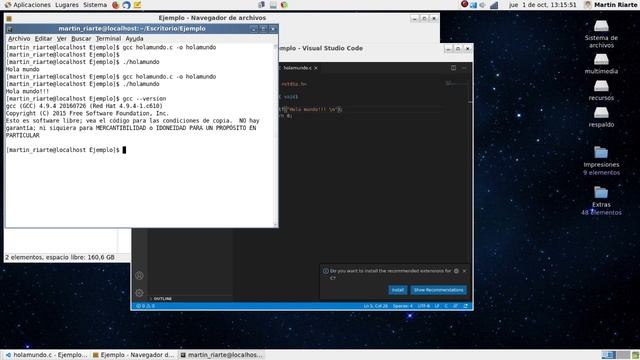Maximize the terminal window
This screenshot has height=360, width=640.
tap(263, 29)
